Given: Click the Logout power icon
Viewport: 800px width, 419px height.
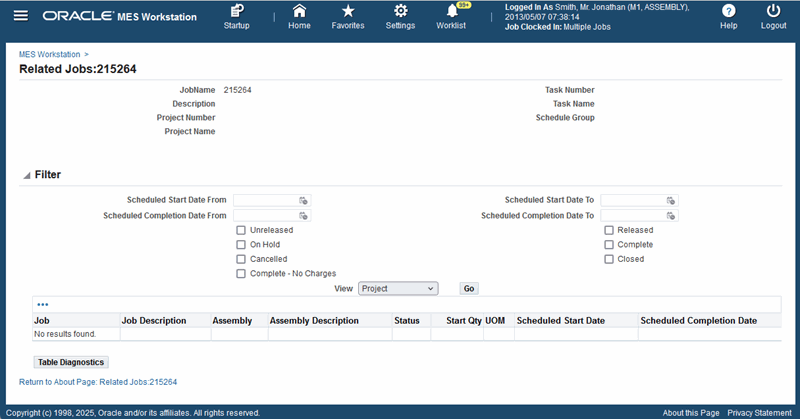Looking at the screenshot, I should (773, 17).
